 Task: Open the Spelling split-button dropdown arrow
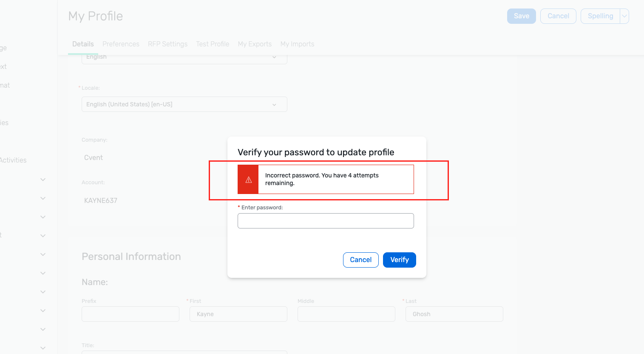624,16
